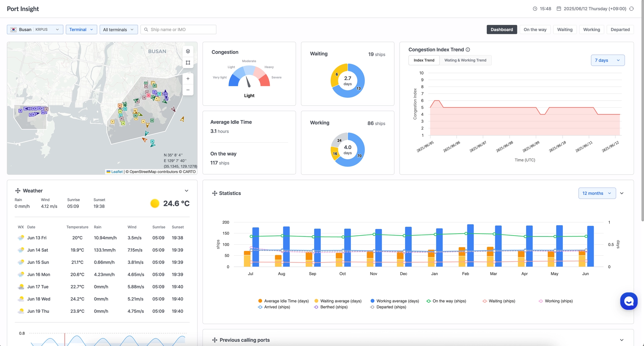
Task: Click the map area selection icon
Action: point(188,63)
